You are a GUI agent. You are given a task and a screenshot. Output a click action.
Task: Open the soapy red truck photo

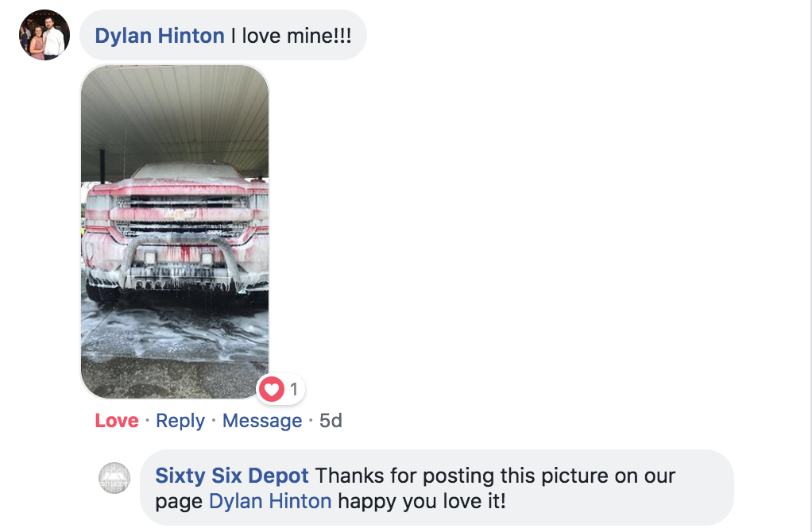(x=175, y=231)
